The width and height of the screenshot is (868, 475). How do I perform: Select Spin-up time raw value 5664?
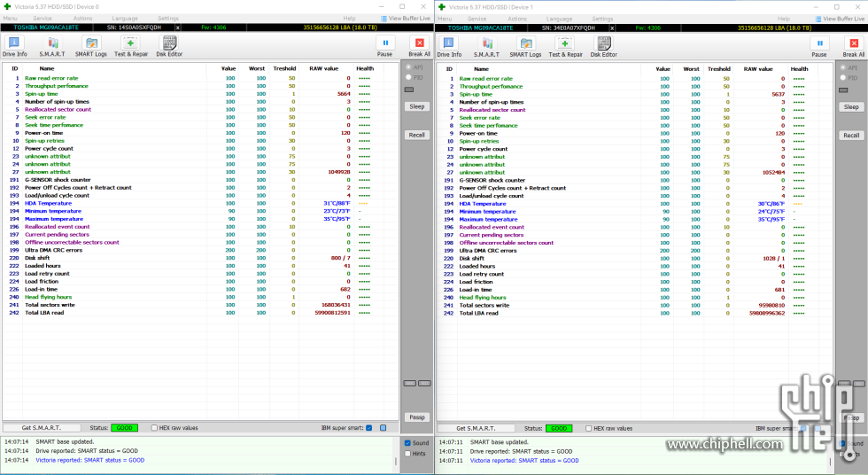pyautogui.click(x=344, y=94)
